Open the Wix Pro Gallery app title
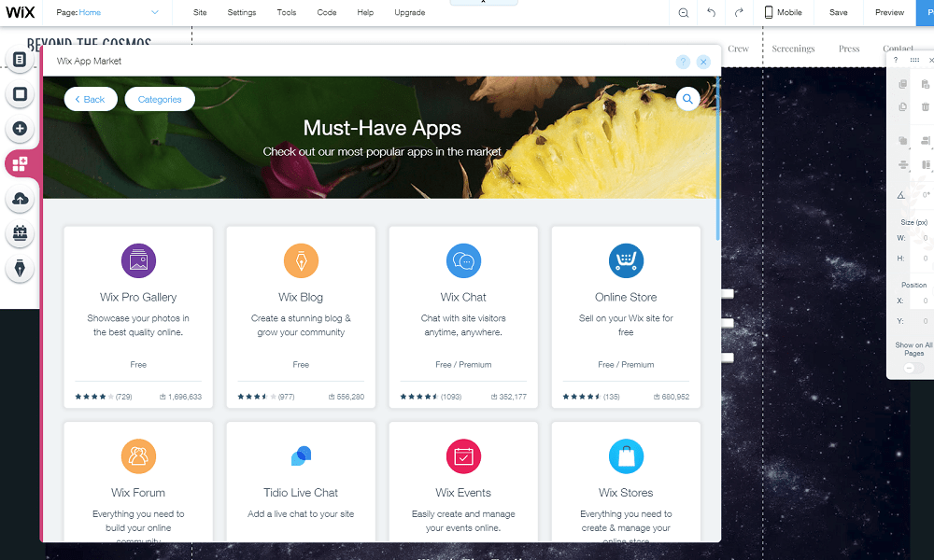934x560 pixels. [138, 297]
